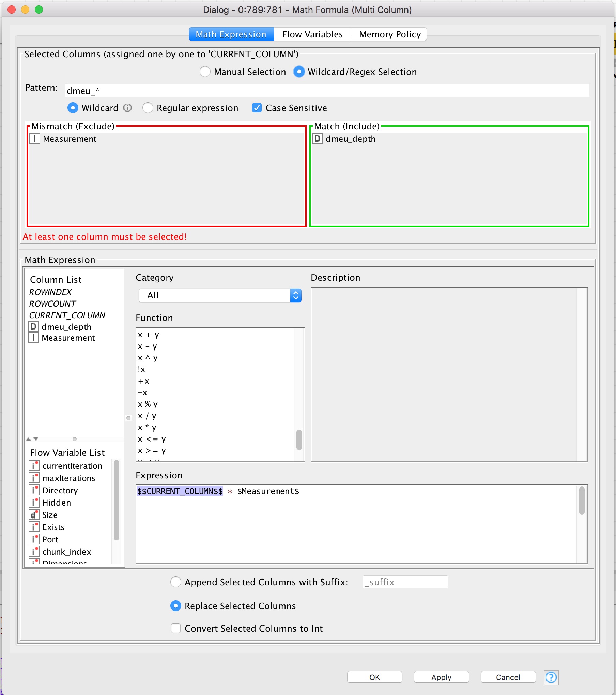Click the currentIteration flow variable icon
Image resolution: width=616 pixels, height=695 pixels.
point(34,466)
